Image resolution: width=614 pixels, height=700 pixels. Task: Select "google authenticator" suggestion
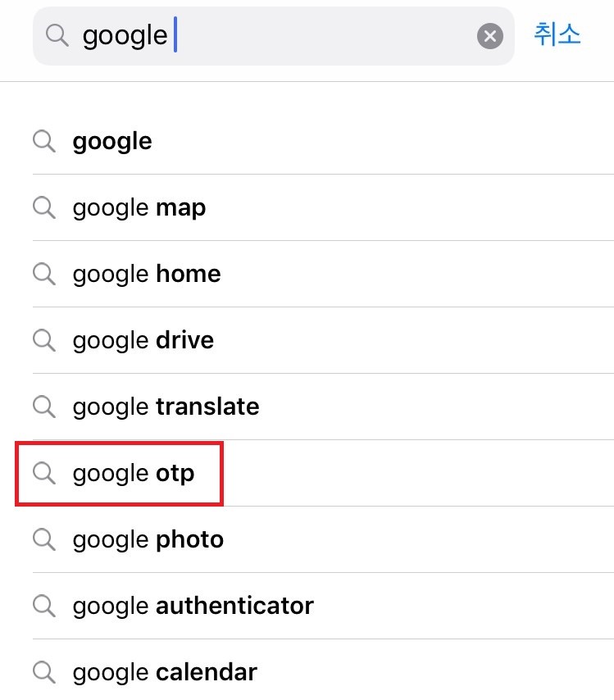(x=323, y=606)
